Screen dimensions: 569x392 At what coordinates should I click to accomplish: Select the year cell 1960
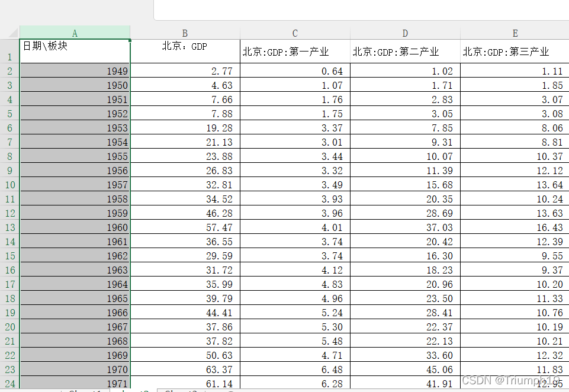(75, 227)
